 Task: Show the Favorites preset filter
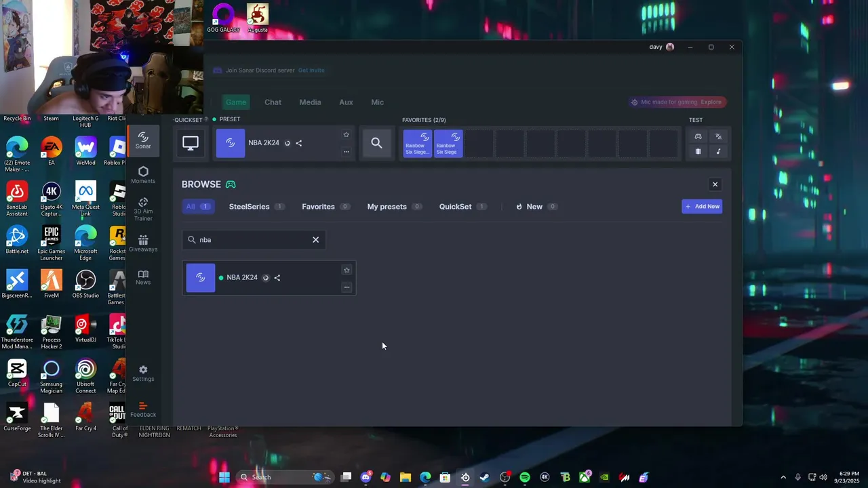coord(325,207)
